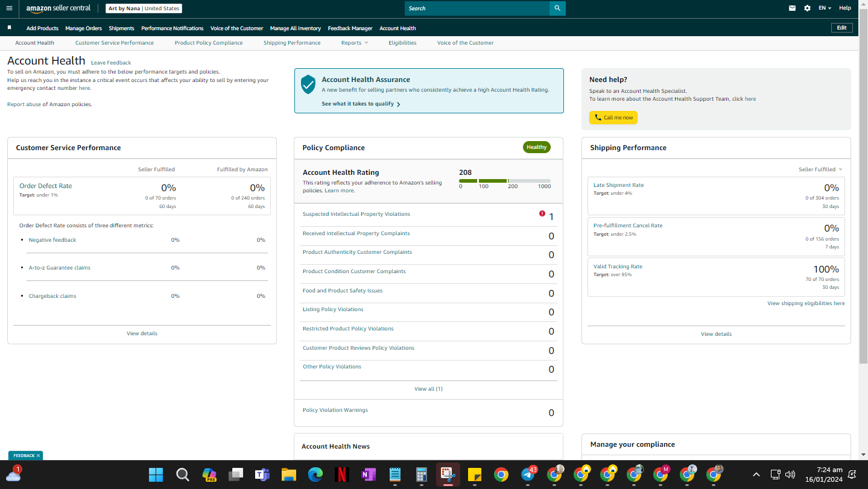868x489 pixels.
Task: Click the Help link in header
Action: 845,8
